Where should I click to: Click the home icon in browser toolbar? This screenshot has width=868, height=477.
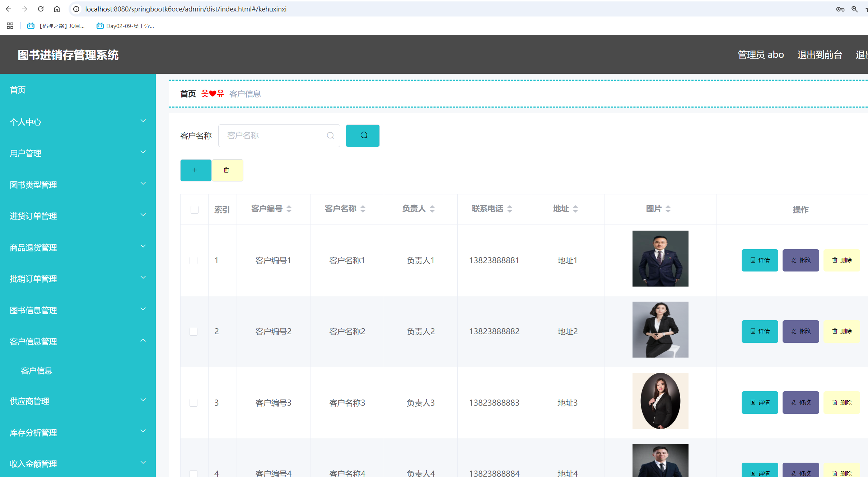point(57,9)
